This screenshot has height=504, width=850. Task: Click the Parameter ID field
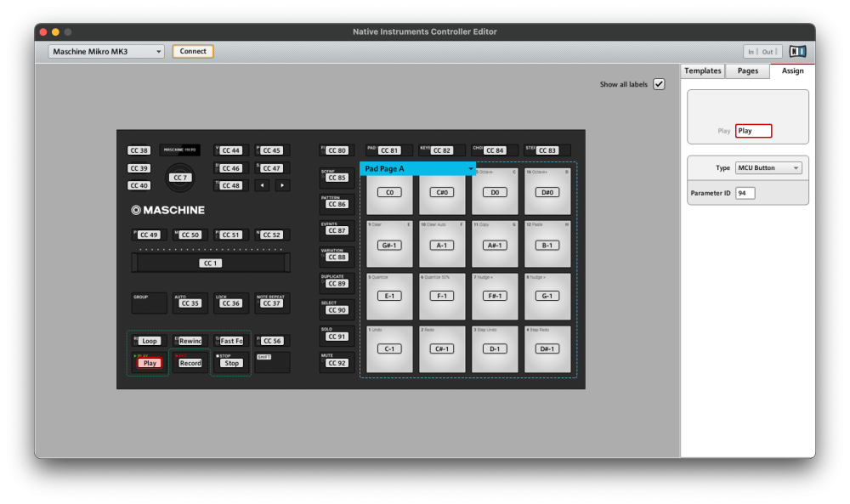click(x=745, y=193)
